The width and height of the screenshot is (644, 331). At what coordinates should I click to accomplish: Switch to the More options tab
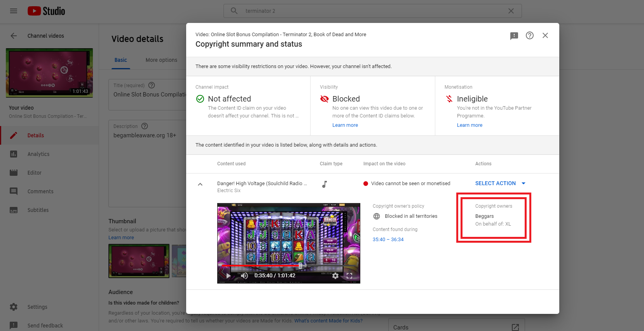[x=161, y=60]
